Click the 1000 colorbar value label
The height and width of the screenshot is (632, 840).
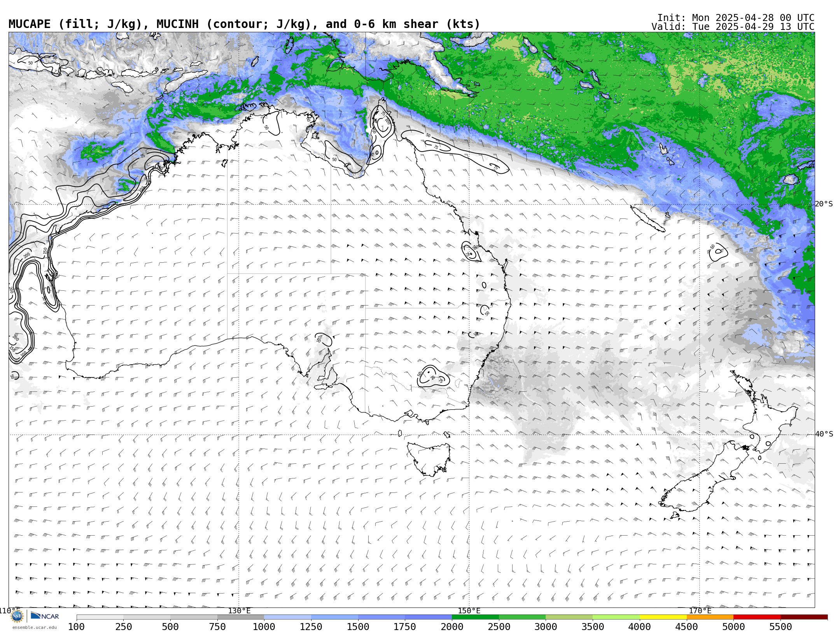pos(264,627)
